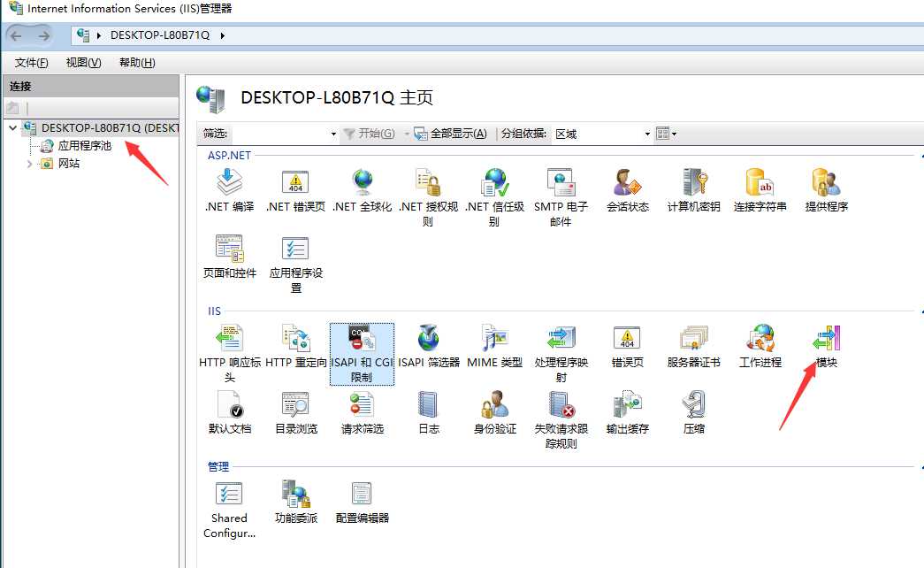Open the 应用程序设置 feature
Screen dimensions: 924x568
point(296,265)
